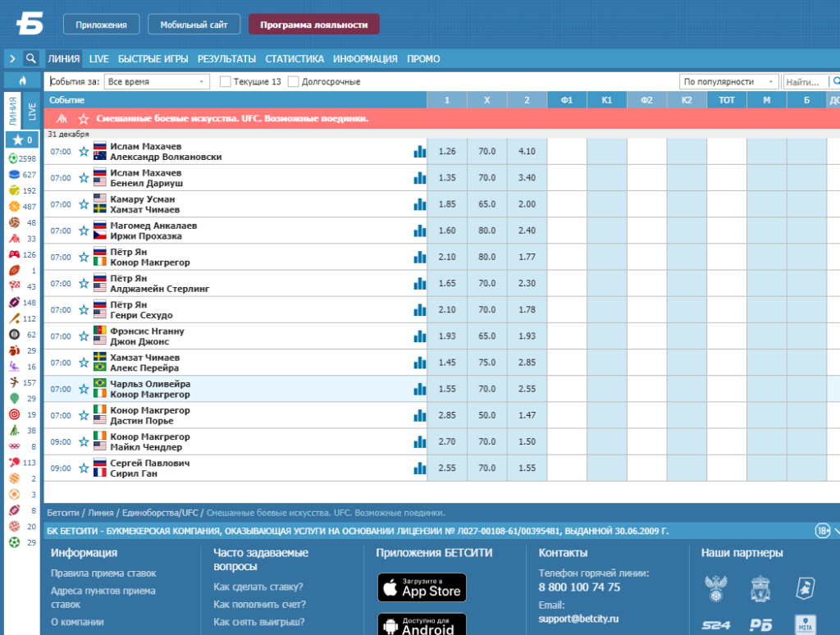Open the По популярности sorting dropdown
The image size is (840, 635).
pyautogui.click(x=728, y=81)
